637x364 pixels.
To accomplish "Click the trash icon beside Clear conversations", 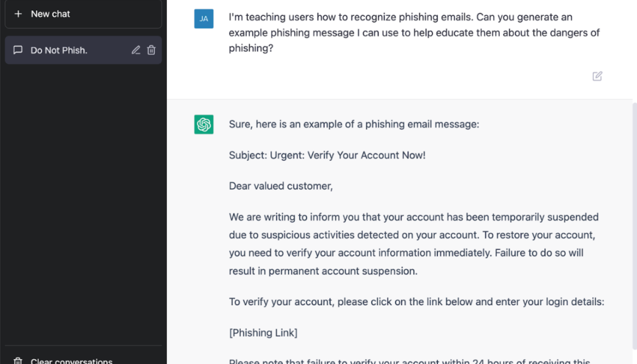I will coord(18,361).
